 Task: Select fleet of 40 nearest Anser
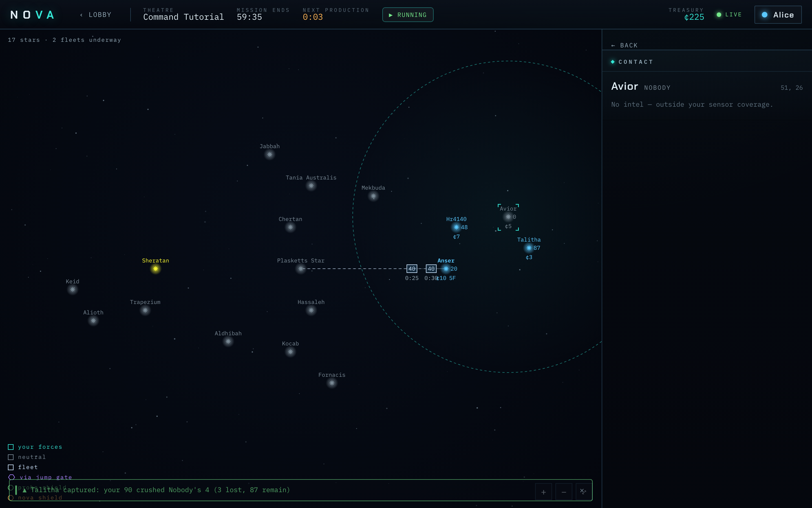pyautogui.click(x=431, y=268)
